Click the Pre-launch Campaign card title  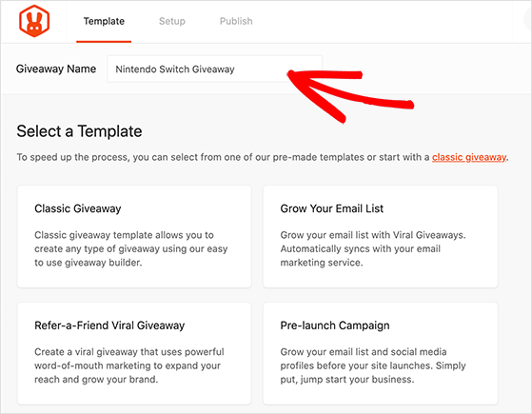pos(335,325)
